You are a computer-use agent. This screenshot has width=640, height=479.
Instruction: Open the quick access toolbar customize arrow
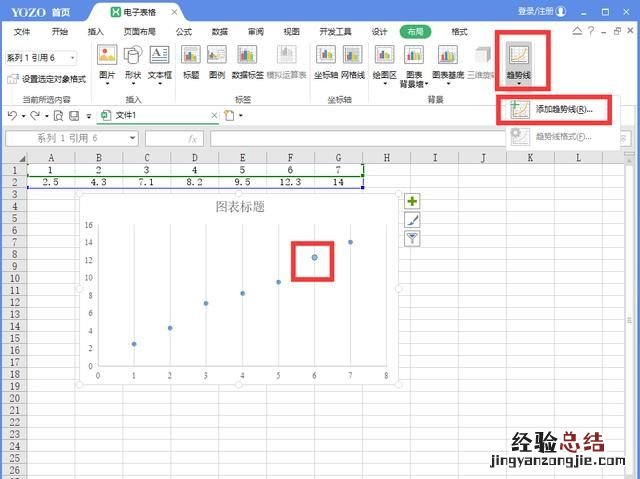(89, 116)
